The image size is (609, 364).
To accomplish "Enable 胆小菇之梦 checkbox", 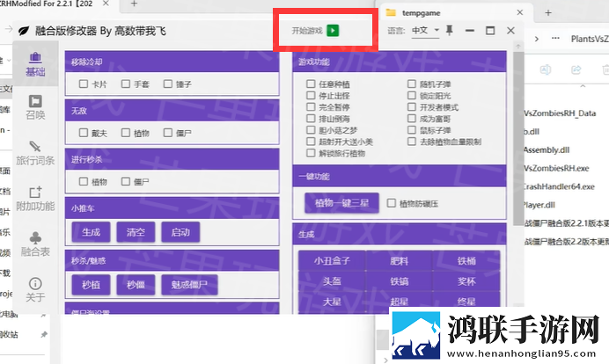I will pos(311,130).
